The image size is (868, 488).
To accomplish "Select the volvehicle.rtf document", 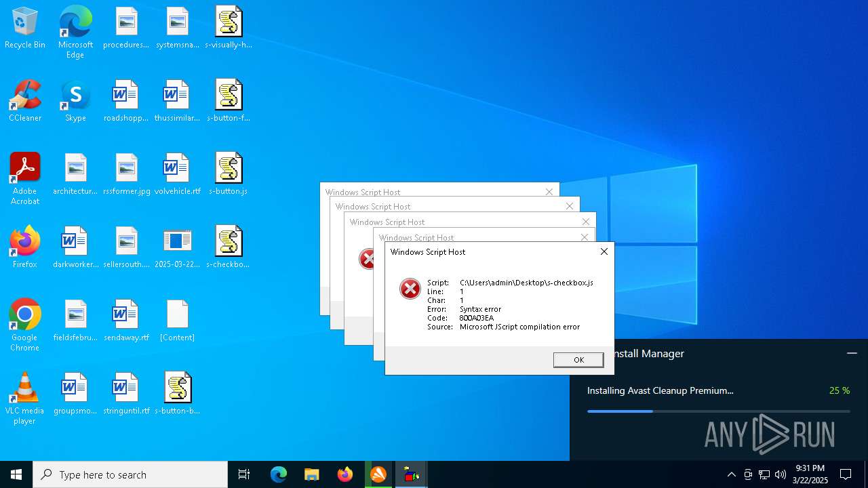I will (177, 175).
